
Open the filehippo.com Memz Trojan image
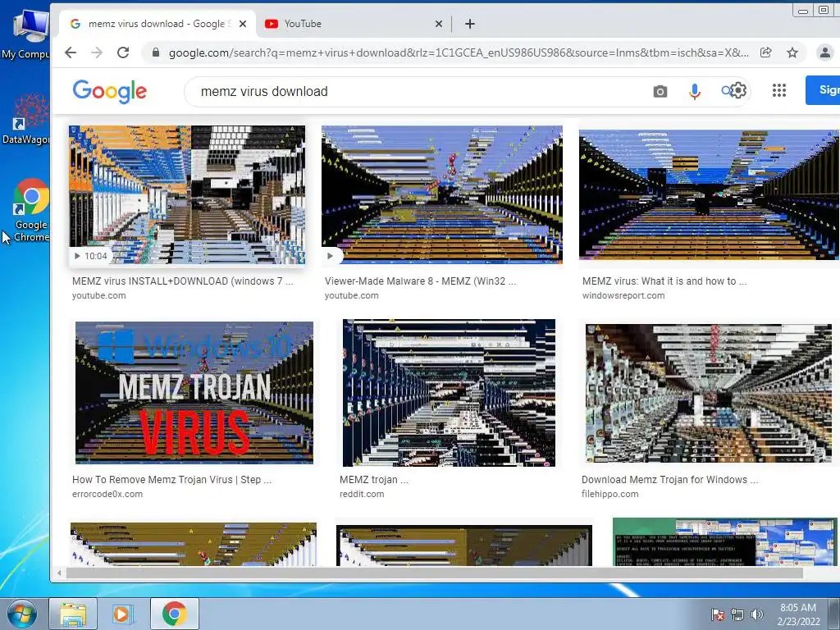709,393
